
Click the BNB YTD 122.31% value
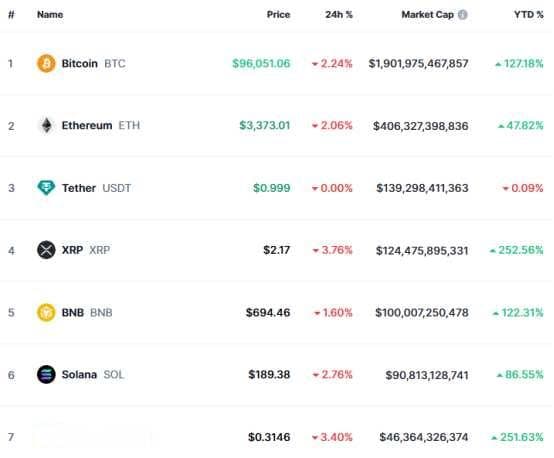point(518,313)
